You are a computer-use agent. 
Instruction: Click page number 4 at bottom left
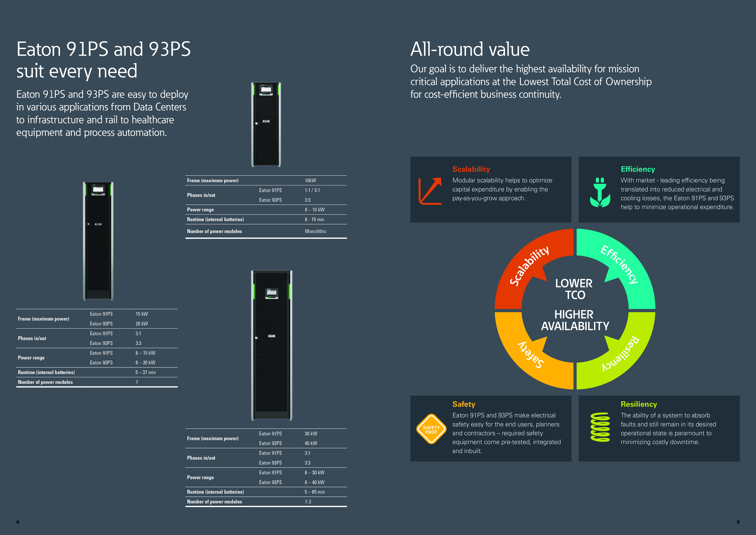point(17,522)
